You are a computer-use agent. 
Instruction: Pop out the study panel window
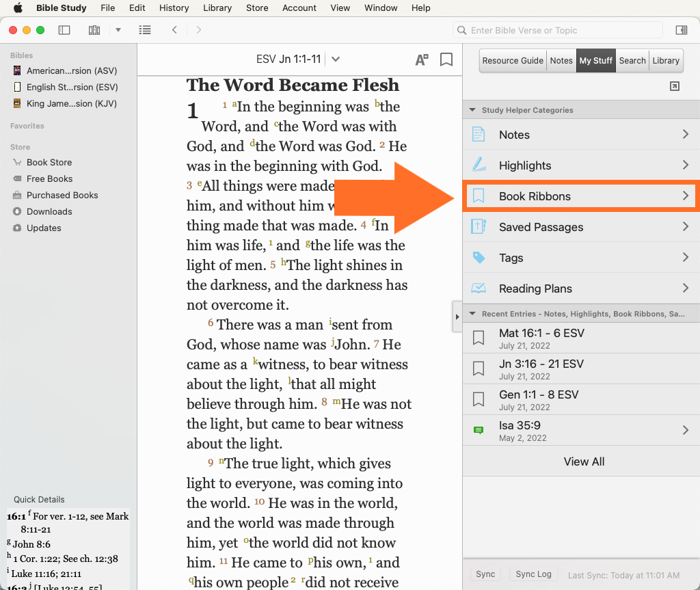click(x=674, y=86)
